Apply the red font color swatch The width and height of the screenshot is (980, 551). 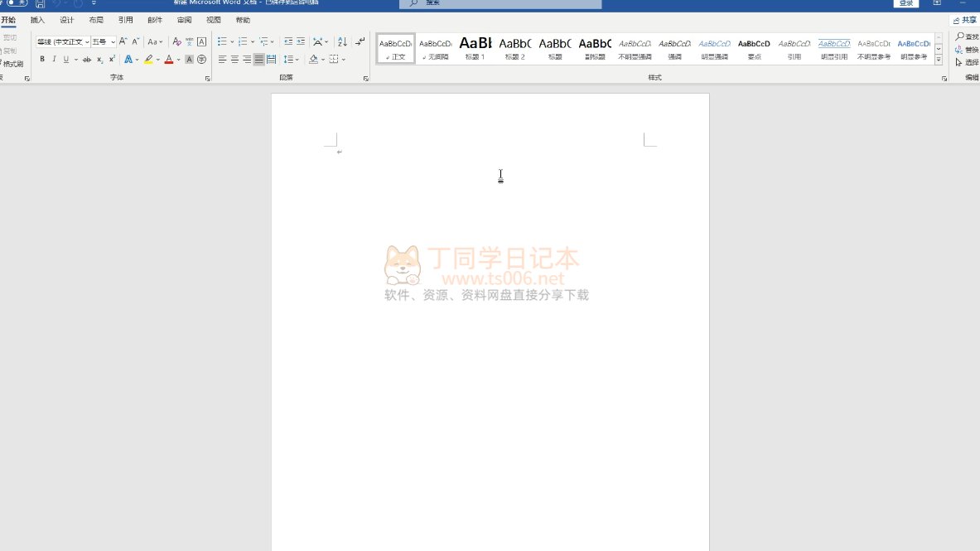169,60
